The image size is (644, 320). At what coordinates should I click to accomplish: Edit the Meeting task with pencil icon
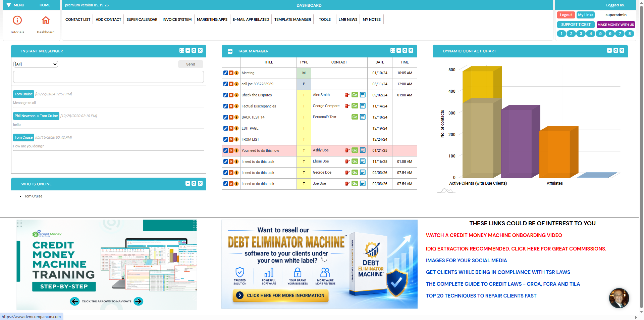pyautogui.click(x=226, y=73)
